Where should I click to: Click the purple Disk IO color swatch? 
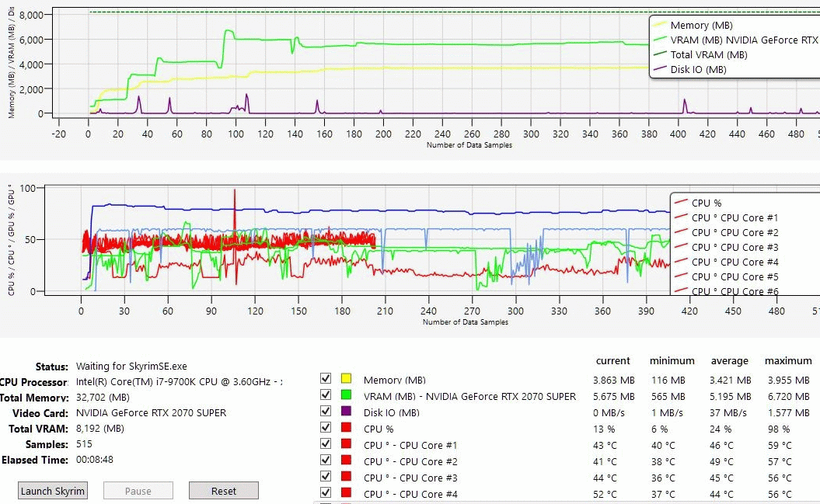tap(347, 412)
